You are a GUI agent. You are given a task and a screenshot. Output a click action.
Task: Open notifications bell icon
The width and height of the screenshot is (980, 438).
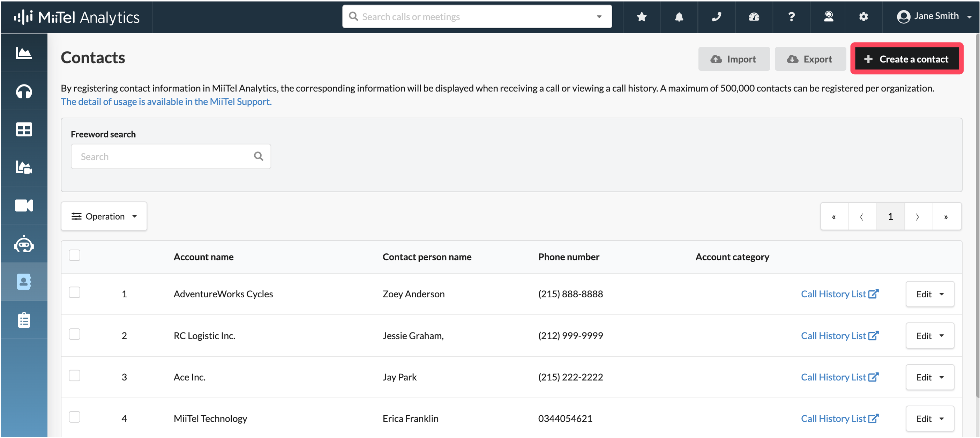(679, 16)
